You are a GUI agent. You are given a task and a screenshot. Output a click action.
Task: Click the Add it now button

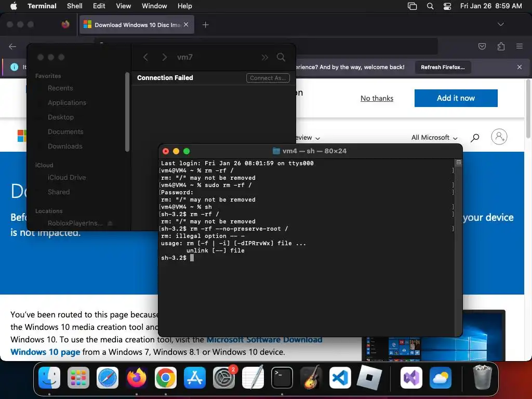point(456,98)
